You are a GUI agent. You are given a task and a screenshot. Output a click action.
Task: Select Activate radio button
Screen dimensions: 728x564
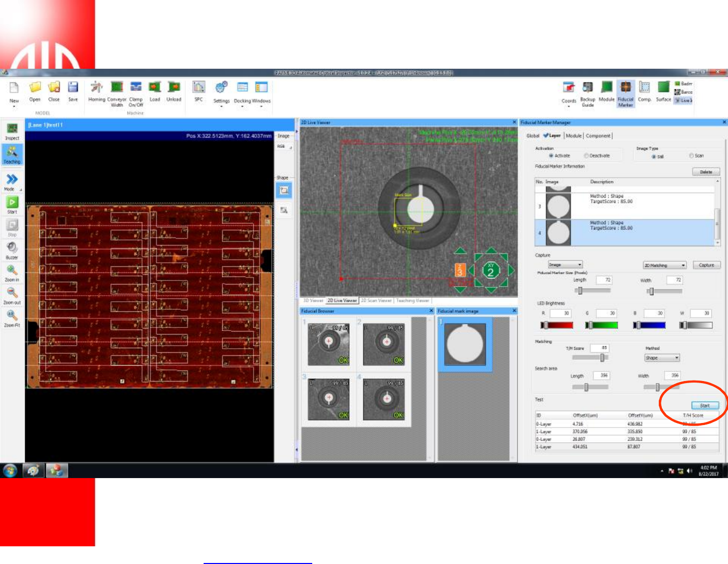(x=551, y=156)
